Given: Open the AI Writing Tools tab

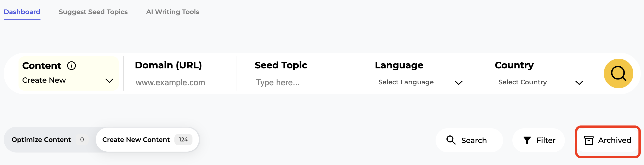Looking at the screenshot, I should pyautogui.click(x=173, y=12).
